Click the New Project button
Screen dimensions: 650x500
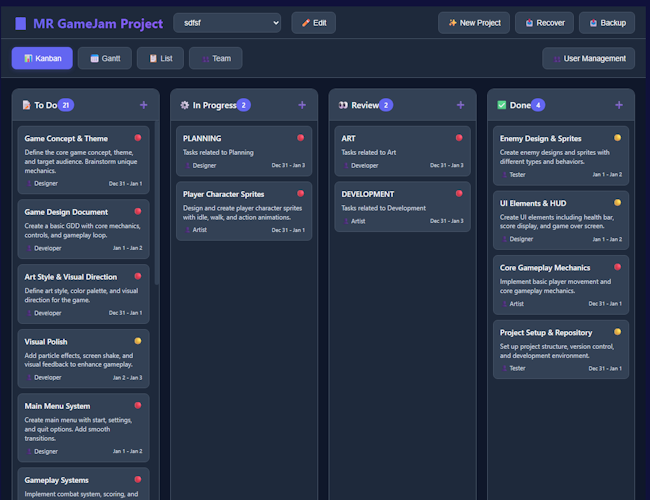click(474, 23)
